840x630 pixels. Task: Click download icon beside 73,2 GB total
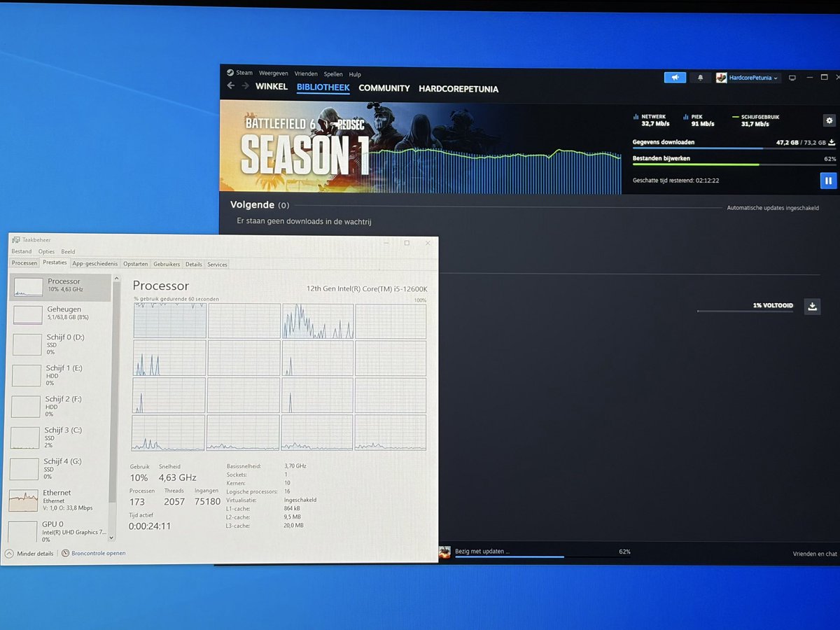(832, 142)
